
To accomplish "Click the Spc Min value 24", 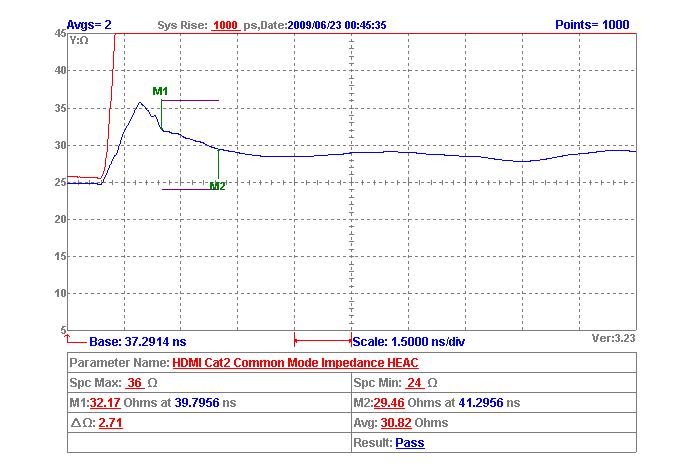I will [x=414, y=383].
